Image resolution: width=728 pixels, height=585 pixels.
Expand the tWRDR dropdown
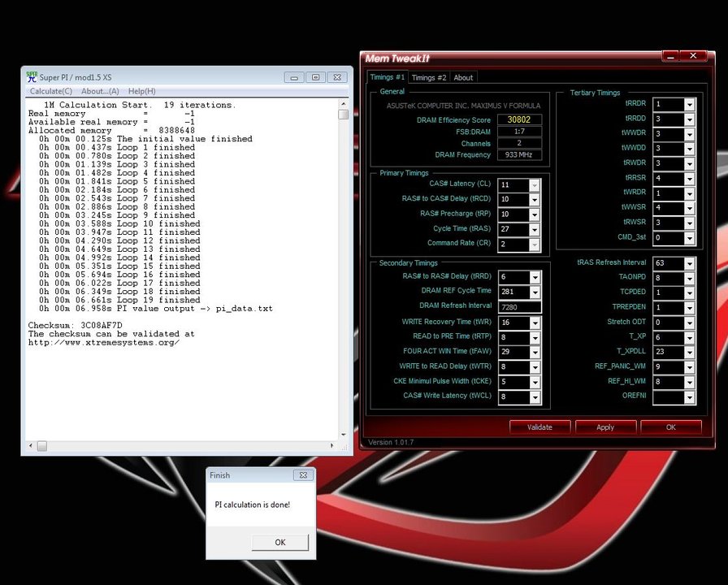tap(690, 193)
